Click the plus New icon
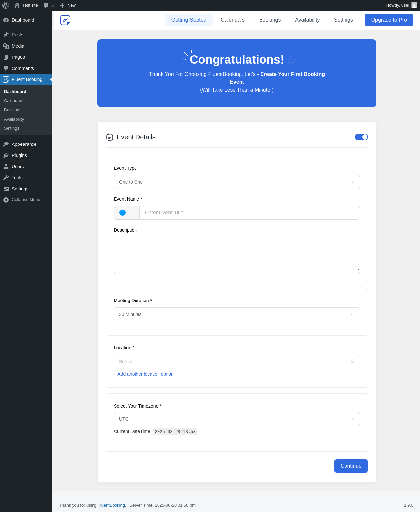 [x=62, y=5]
